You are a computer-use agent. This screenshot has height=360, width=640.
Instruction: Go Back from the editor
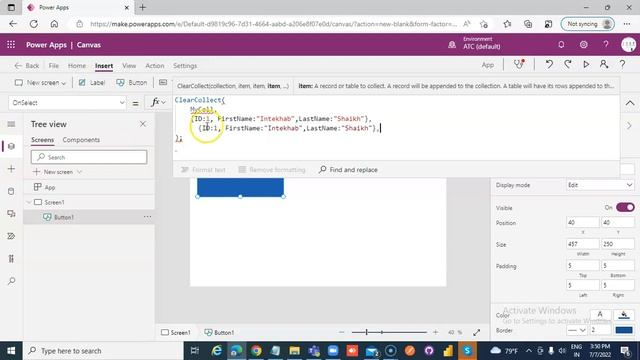(27, 66)
